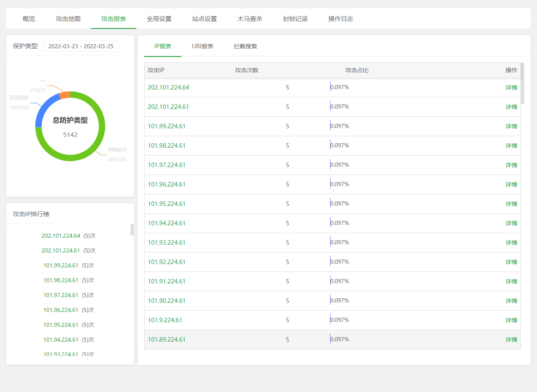Select the 操作日志 tab

(341, 19)
